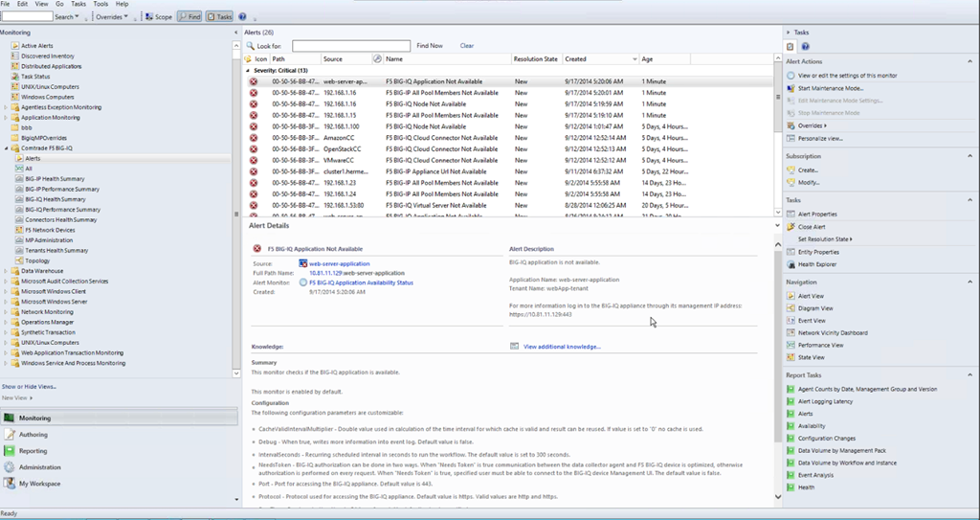Open the Overrides dropdown in the toolbar
The height and width of the screenshot is (520, 980).
pos(111,17)
